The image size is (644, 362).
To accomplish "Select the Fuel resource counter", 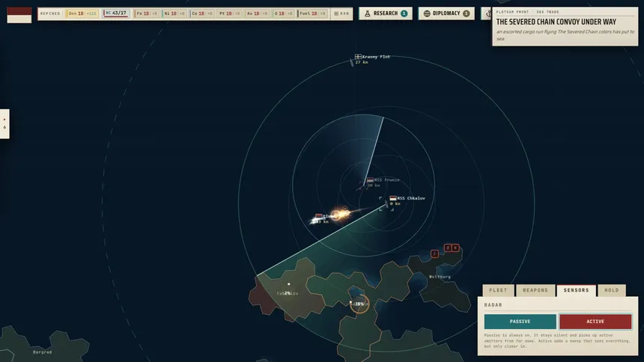I will click(312, 13).
